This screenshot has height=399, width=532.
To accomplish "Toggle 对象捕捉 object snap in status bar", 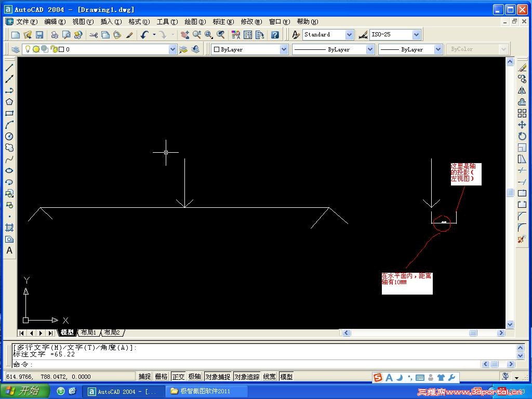I will pos(218,377).
